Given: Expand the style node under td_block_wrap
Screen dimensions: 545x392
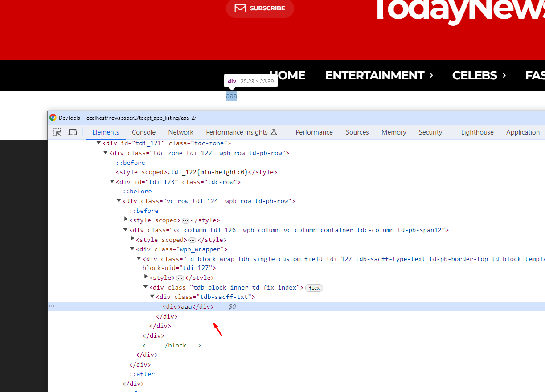Looking at the screenshot, I should click(x=146, y=277).
